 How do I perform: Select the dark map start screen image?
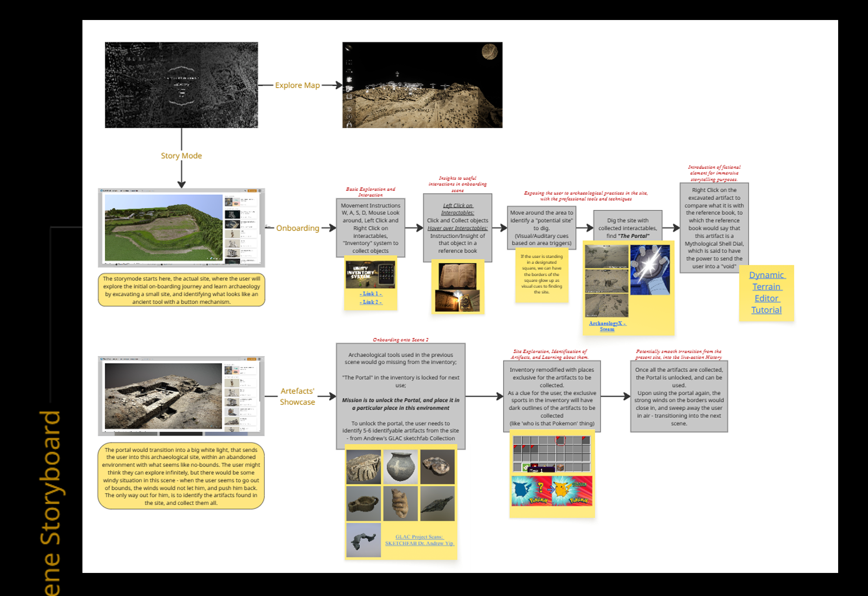(x=181, y=85)
